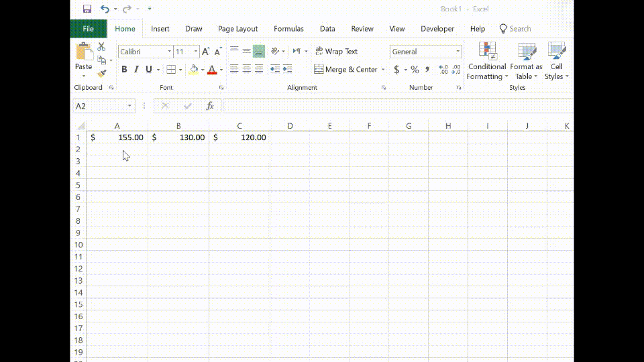Cut selection with scissors icon
644x362 pixels.
point(101,47)
